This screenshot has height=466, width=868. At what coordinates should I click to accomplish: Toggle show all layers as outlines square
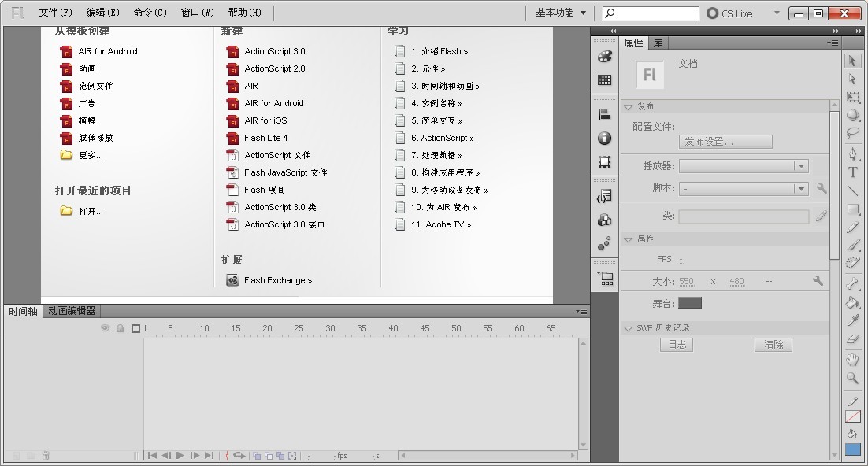tap(135, 328)
